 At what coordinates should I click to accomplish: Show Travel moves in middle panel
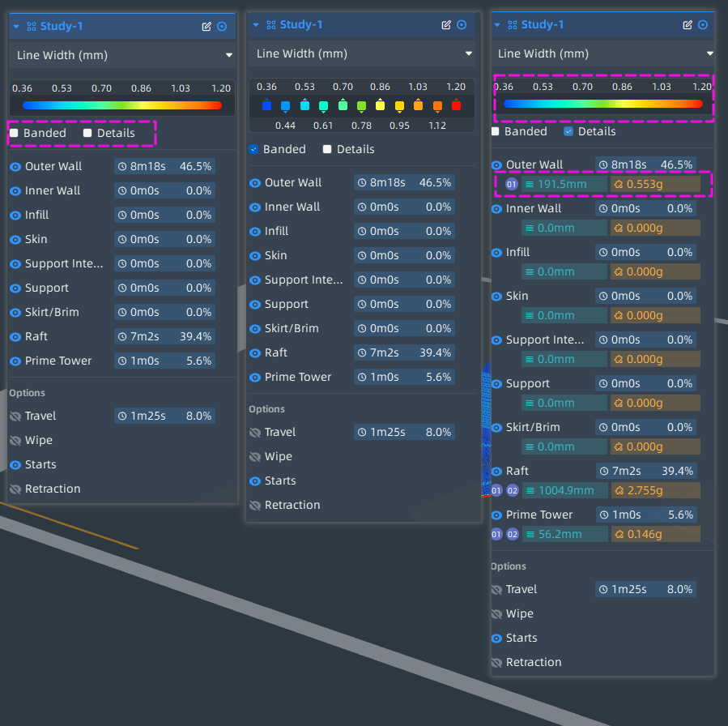255,433
